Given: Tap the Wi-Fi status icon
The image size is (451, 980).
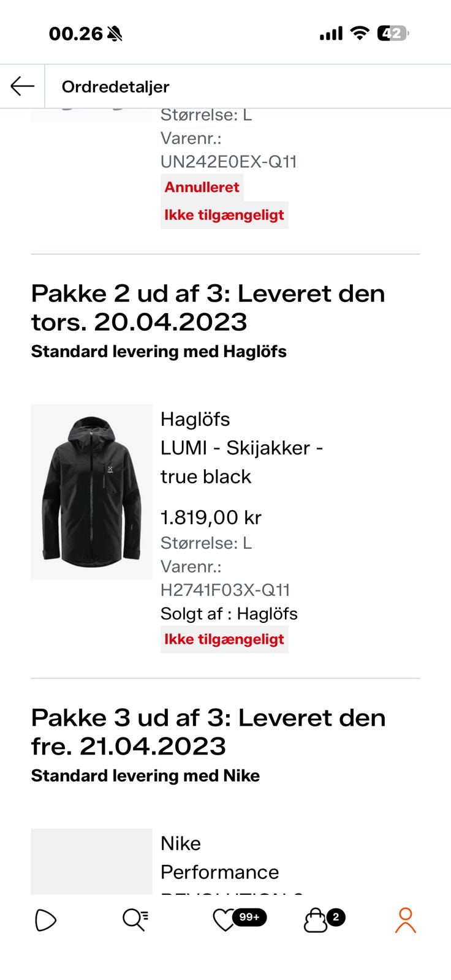Looking at the screenshot, I should [360, 33].
